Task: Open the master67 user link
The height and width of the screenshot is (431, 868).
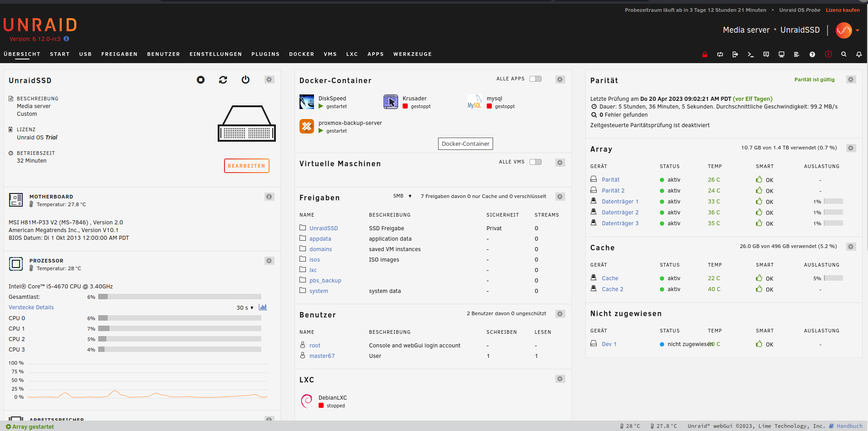Action: click(322, 356)
